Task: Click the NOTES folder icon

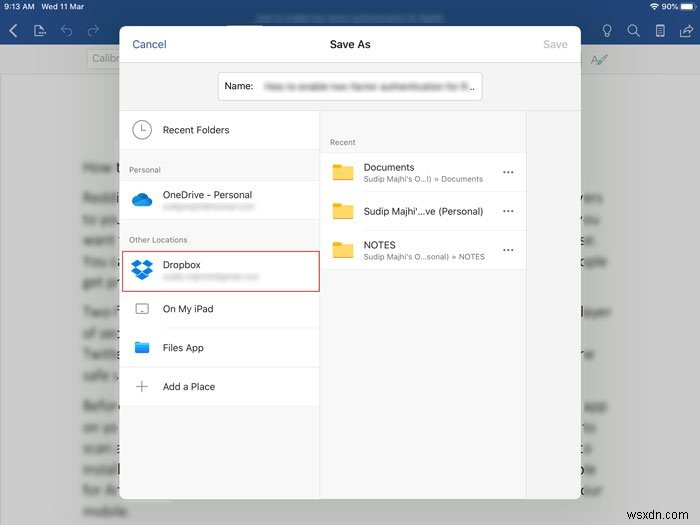Action: pos(343,250)
